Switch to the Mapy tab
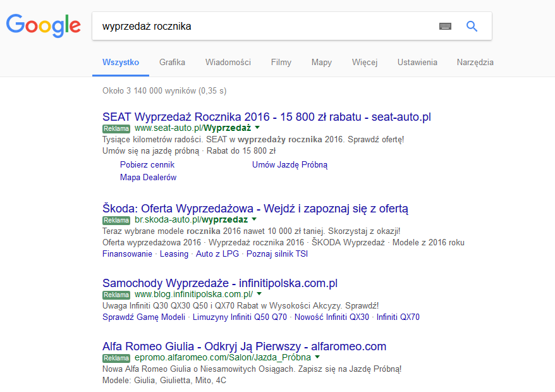 [x=321, y=63]
